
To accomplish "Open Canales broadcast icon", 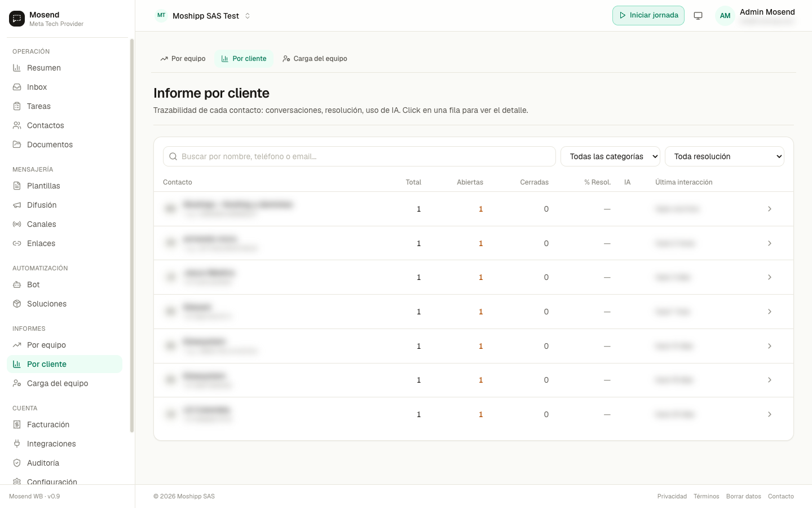I will pos(17,224).
